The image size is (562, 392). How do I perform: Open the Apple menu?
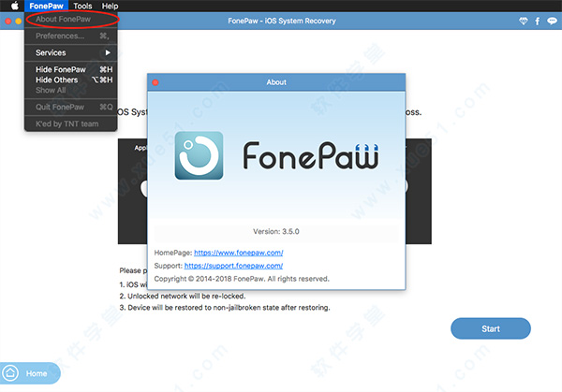click(x=15, y=6)
